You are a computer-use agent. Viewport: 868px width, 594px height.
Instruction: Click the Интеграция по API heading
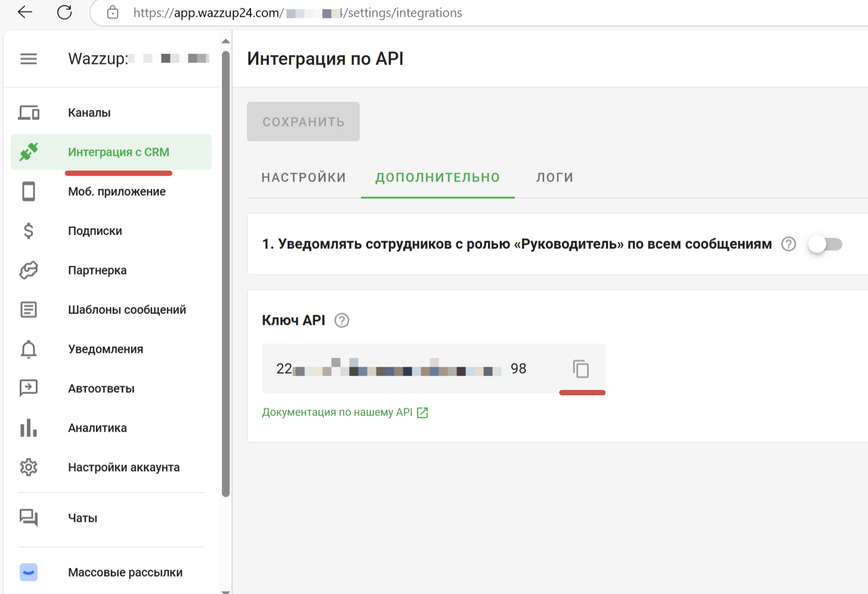tap(325, 59)
